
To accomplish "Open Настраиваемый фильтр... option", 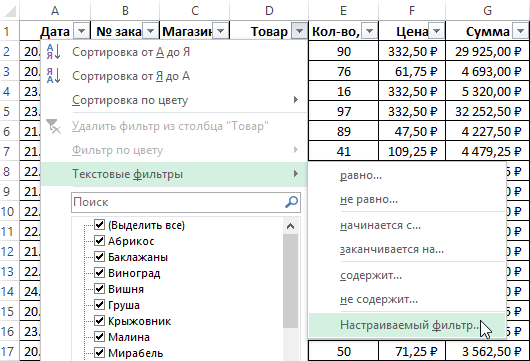I will [x=407, y=325].
